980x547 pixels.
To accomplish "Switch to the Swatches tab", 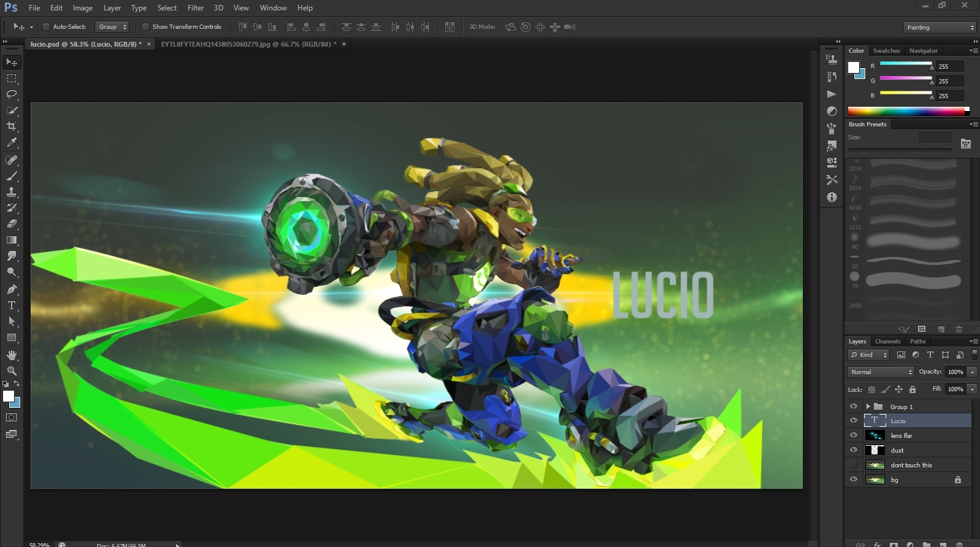I will coord(886,51).
